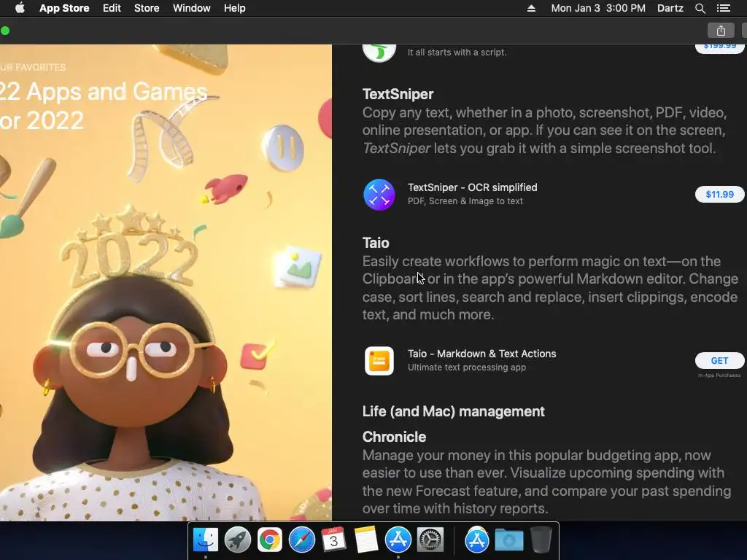Open System Preferences from the Dock
The height and width of the screenshot is (560, 747).
click(x=430, y=540)
